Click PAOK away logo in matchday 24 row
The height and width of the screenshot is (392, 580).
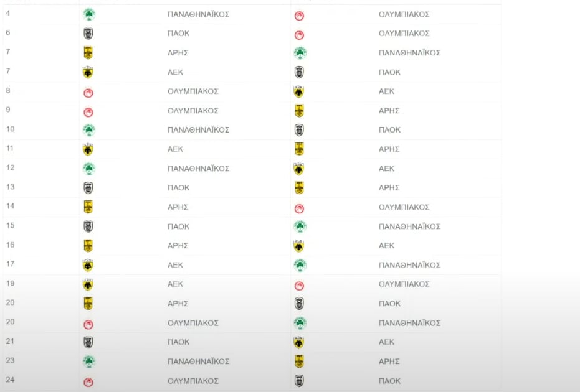[299, 381]
